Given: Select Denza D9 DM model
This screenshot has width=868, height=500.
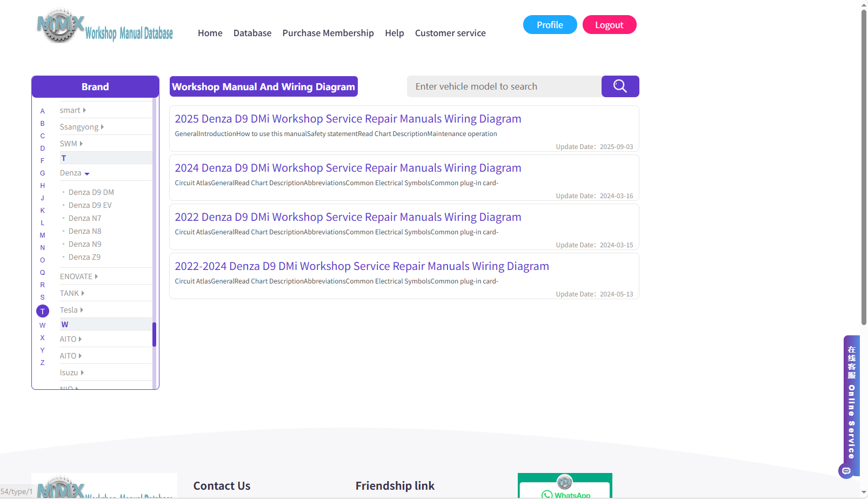Looking at the screenshot, I should point(91,192).
